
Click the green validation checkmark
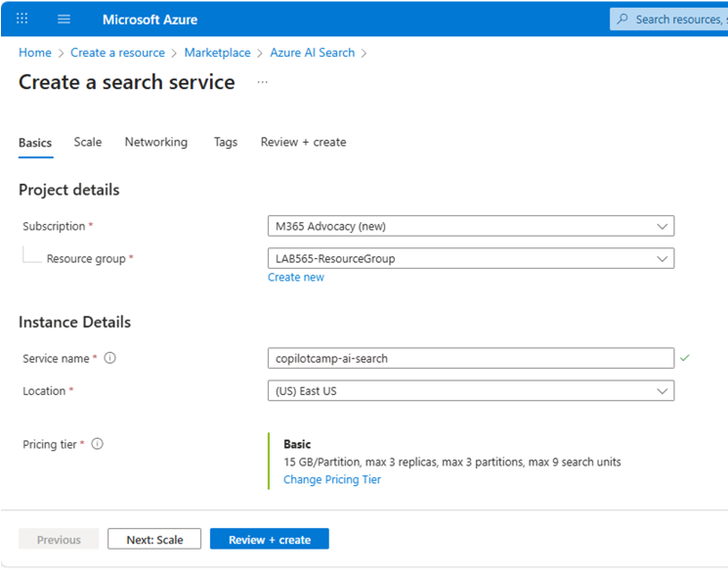[685, 358]
